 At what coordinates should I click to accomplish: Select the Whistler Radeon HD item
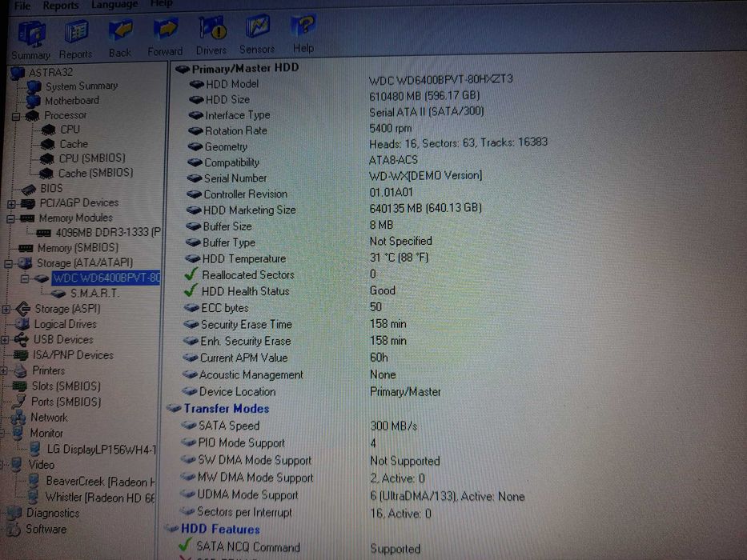99,498
